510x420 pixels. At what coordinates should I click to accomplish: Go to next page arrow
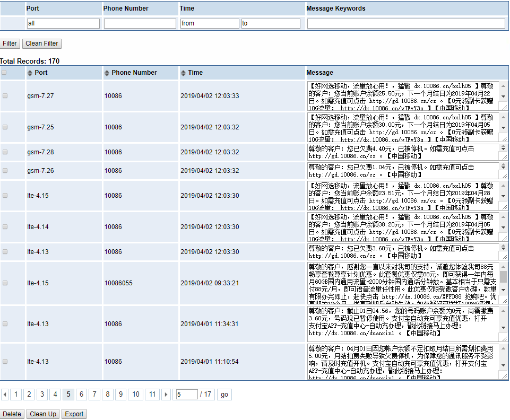tap(166, 395)
